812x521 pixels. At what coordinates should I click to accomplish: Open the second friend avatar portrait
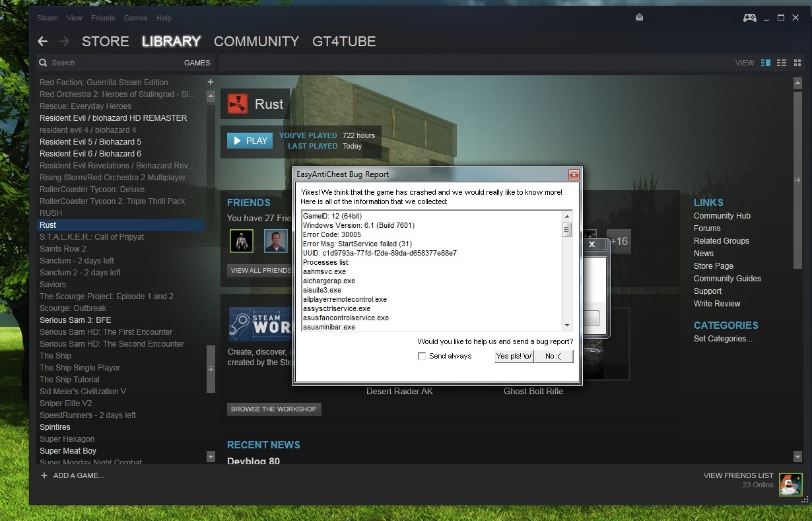(276, 241)
